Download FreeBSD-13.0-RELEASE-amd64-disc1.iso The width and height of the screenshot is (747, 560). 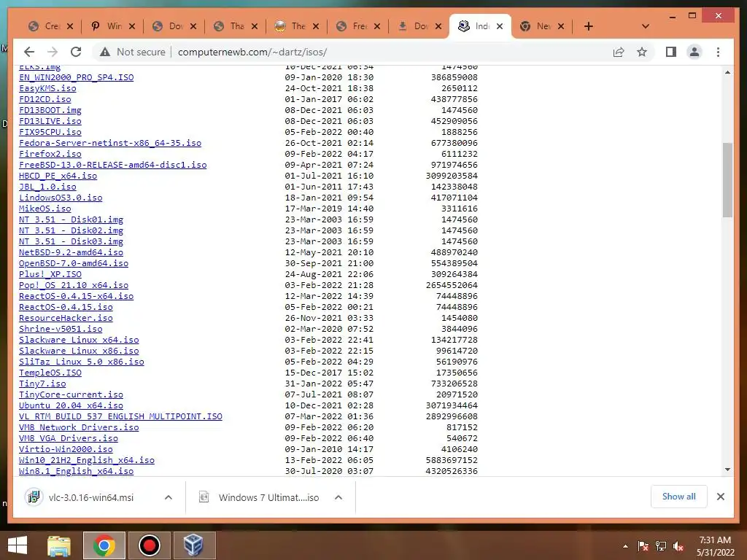click(113, 165)
